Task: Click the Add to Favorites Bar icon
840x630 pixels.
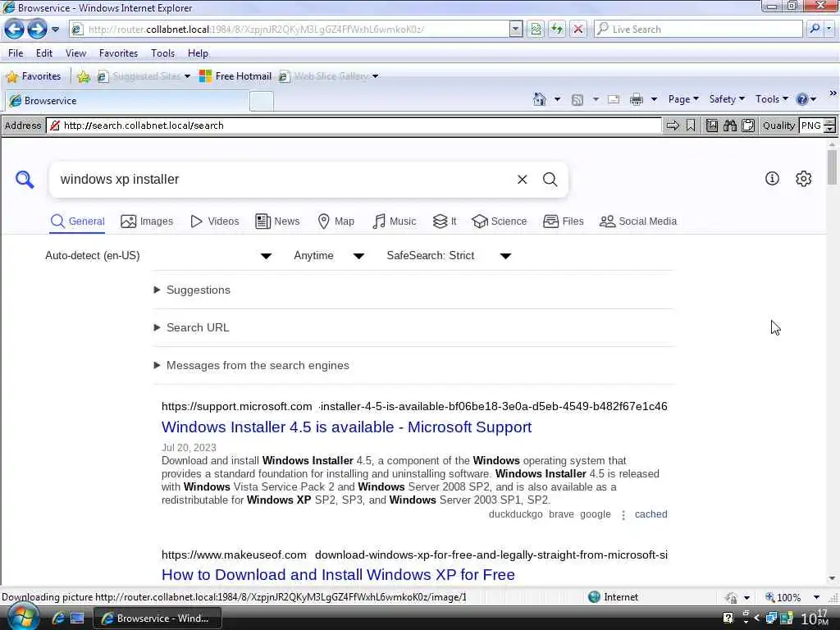Action: (x=84, y=76)
